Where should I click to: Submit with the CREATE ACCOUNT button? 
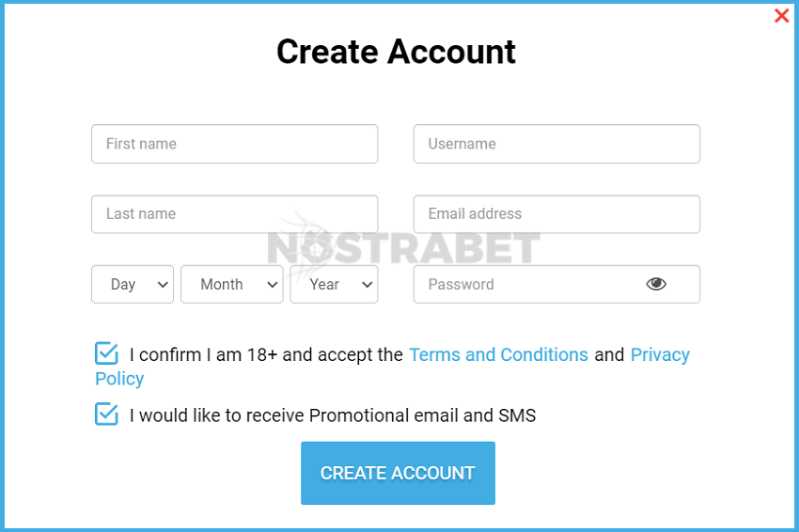click(x=398, y=473)
